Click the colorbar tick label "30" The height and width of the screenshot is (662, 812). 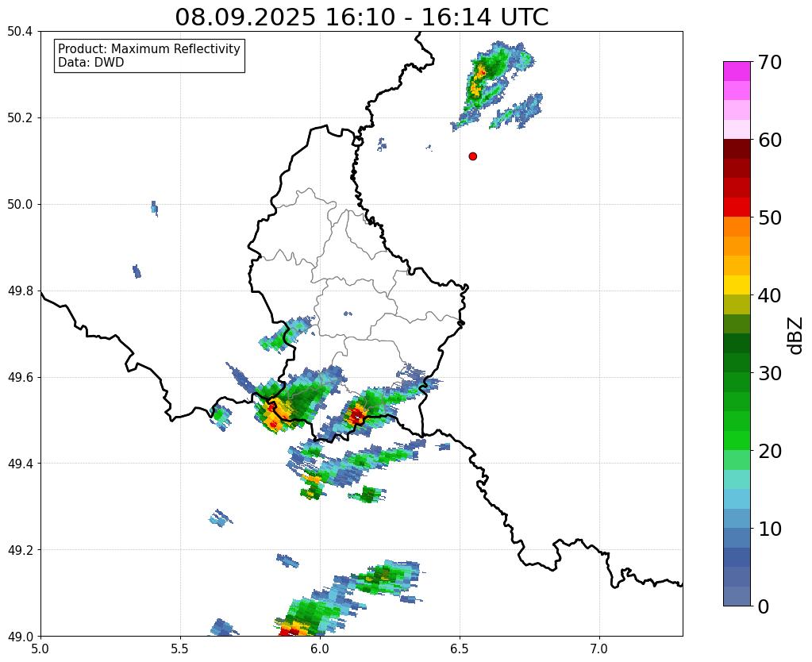pos(769,373)
